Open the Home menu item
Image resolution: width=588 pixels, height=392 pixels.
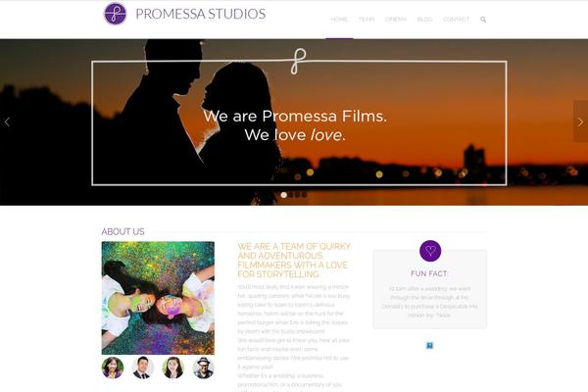[339, 20]
